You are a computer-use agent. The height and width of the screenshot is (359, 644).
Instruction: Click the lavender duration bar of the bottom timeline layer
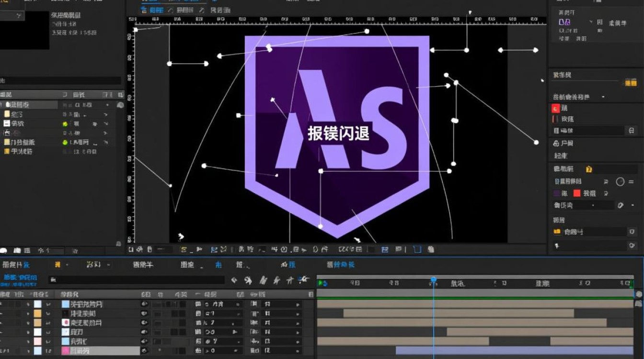point(515,351)
